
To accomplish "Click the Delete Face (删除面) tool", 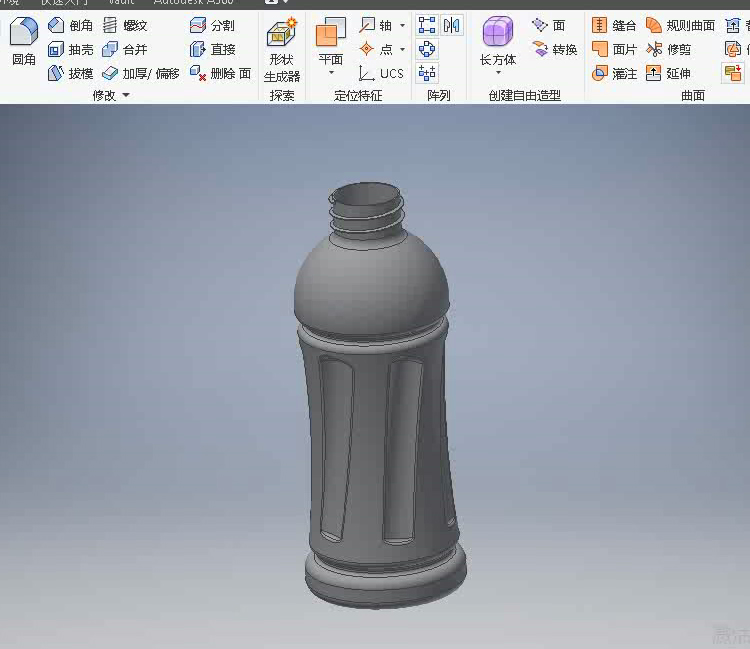I will 220,74.
